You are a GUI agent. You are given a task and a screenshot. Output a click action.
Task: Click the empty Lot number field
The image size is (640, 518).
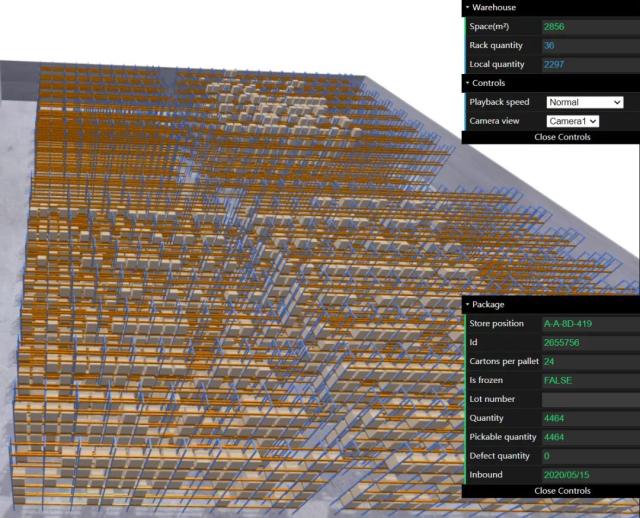(591, 399)
